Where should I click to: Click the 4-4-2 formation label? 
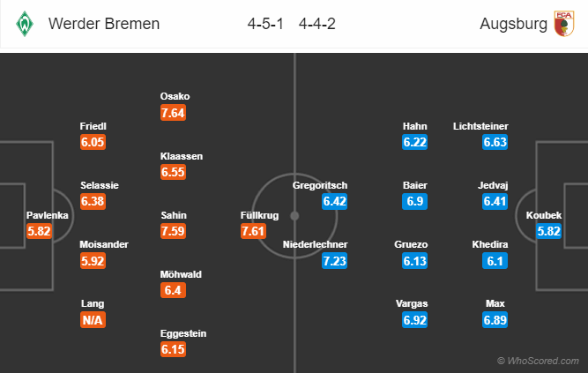coord(316,24)
